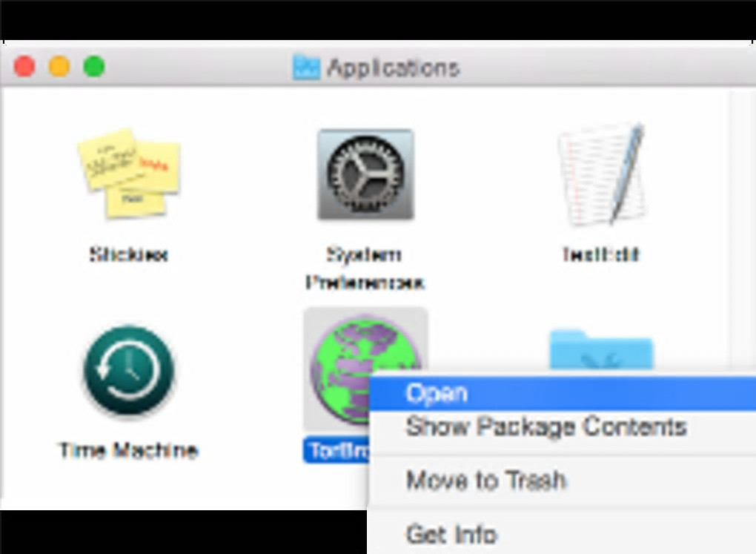The height and width of the screenshot is (554, 756).
Task: Choose Show Package Contents menu item
Action: pyautogui.click(x=562, y=426)
